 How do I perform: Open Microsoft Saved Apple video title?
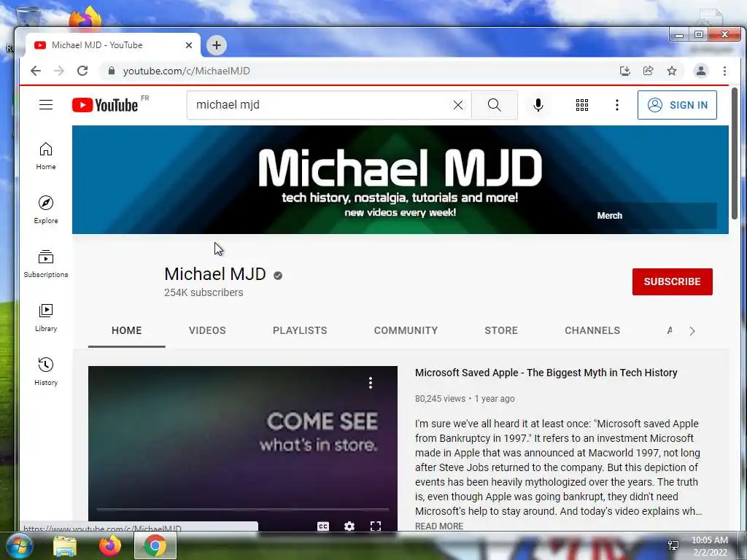[546, 373]
